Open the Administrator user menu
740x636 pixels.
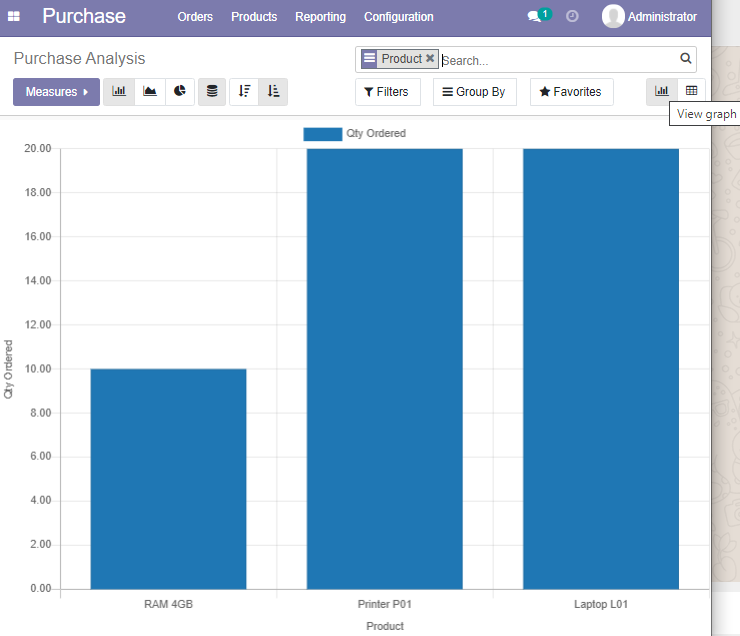[x=649, y=17]
